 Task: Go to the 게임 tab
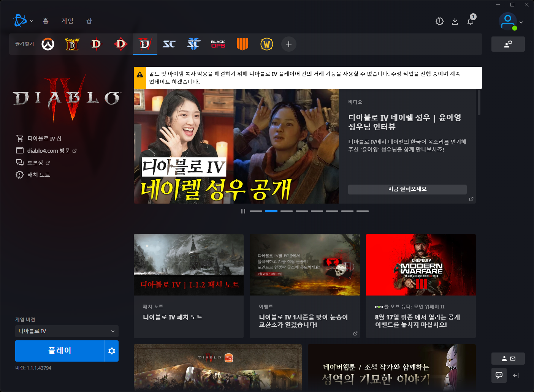click(x=67, y=21)
